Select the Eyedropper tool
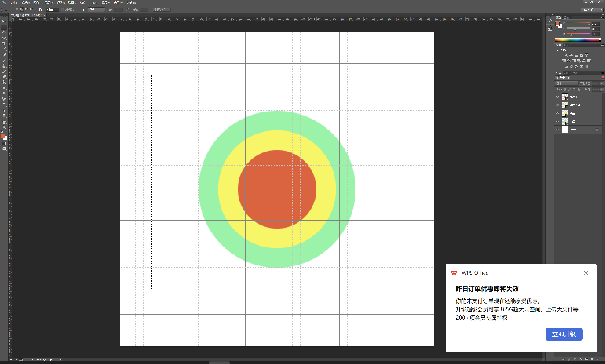605x364 pixels. tap(4, 49)
